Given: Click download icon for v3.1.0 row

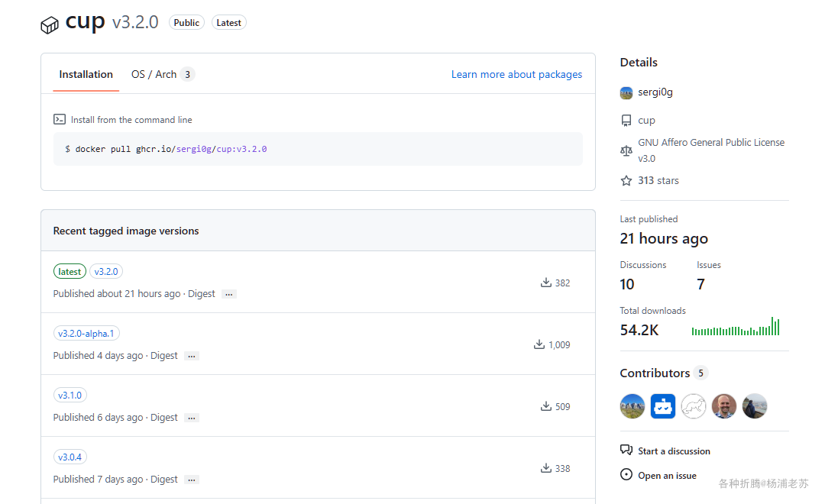Looking at the screenshot, I should click(546, 406).
